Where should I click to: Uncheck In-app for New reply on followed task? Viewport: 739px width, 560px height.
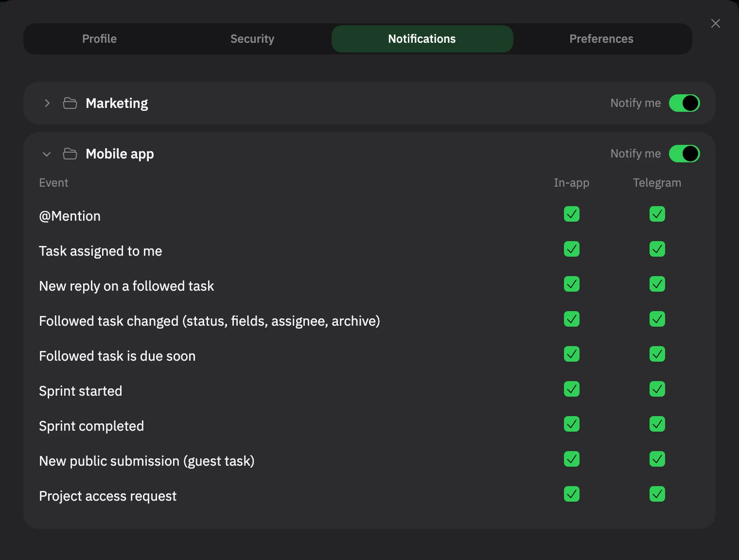(x=572, y=284)
